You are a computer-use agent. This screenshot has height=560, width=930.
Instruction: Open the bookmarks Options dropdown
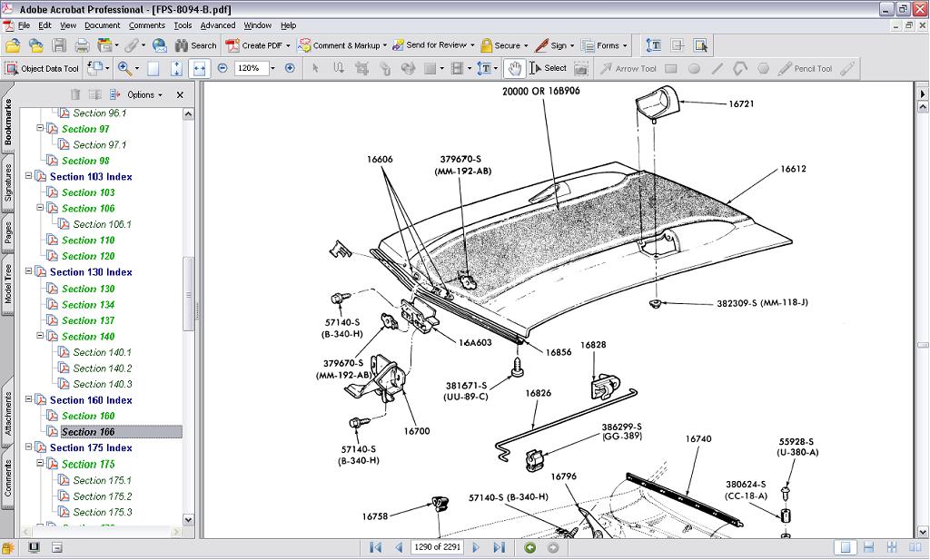coord(144,94)
